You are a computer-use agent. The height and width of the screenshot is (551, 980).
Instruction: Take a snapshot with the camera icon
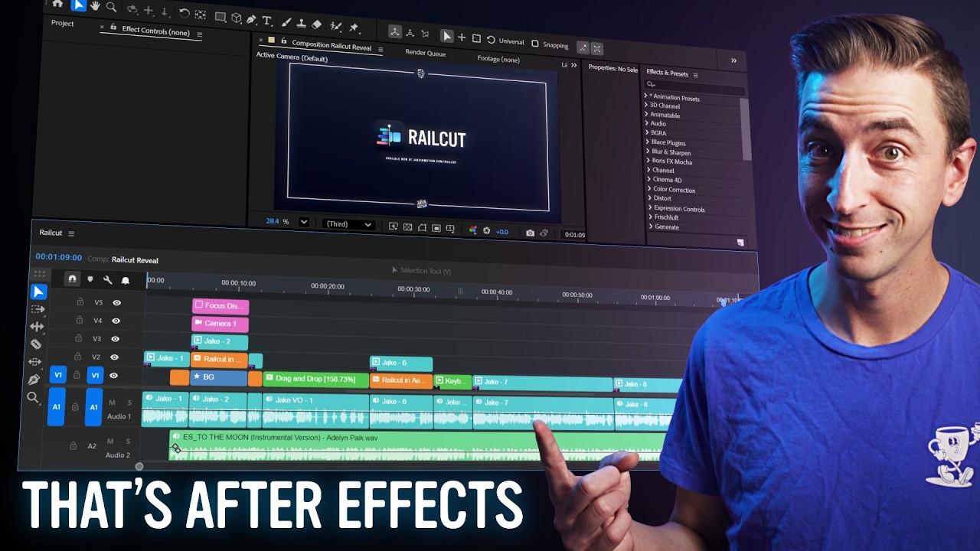pyautogui.click(x=531, y=233)
